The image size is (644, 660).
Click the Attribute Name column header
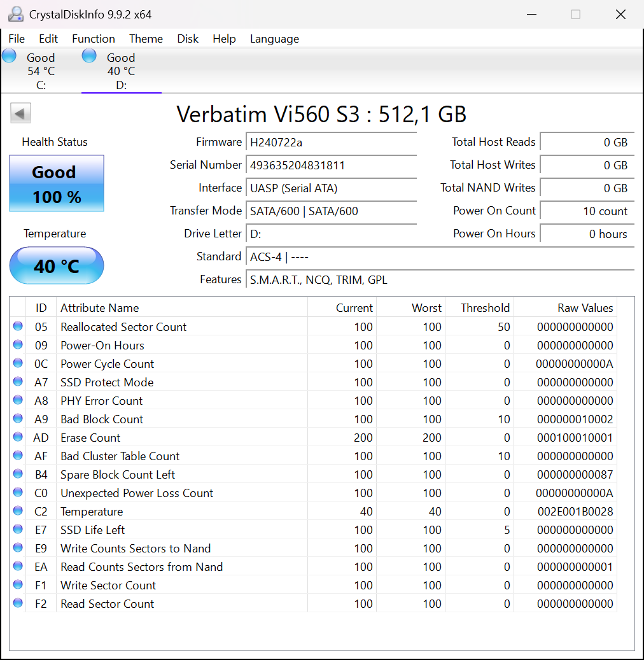[182, 307]
